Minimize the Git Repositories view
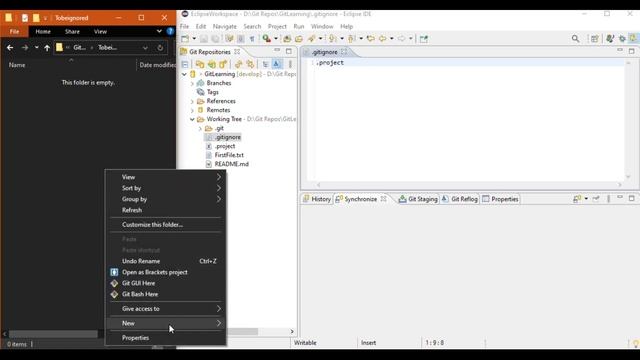This screenshot has height=360, width=640. pyautogui.click(x=277, y=51)
